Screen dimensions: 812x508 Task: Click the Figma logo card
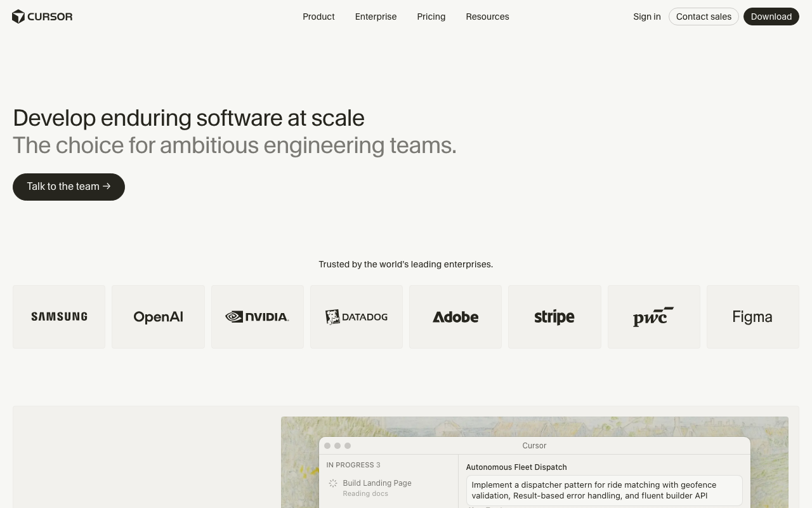point(752,317)
